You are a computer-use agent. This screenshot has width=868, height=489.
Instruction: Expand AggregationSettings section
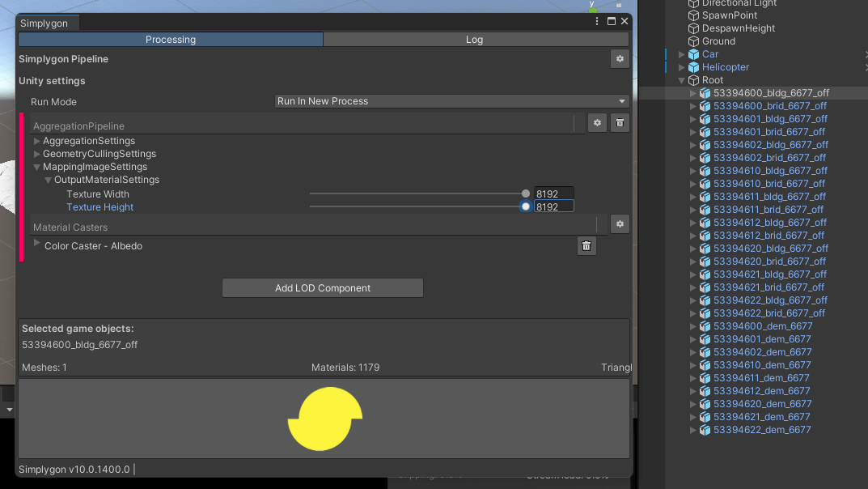pos(36,141)
